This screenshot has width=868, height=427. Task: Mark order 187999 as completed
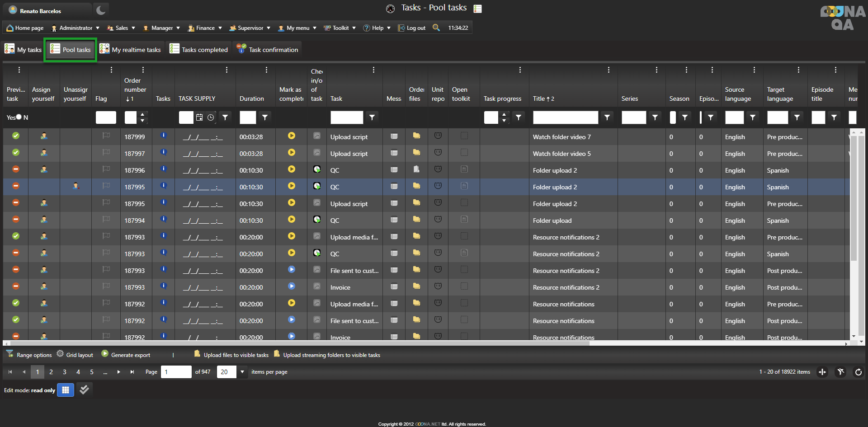[x=292, y=136]
